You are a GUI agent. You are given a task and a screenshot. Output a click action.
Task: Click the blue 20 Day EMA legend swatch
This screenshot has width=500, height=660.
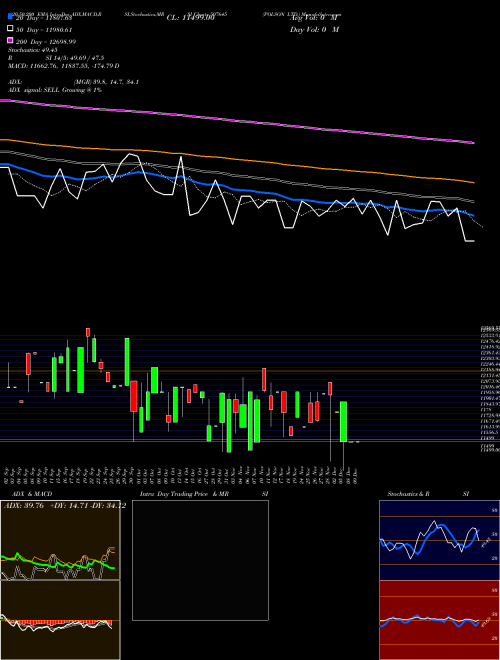tap(10, 17)
